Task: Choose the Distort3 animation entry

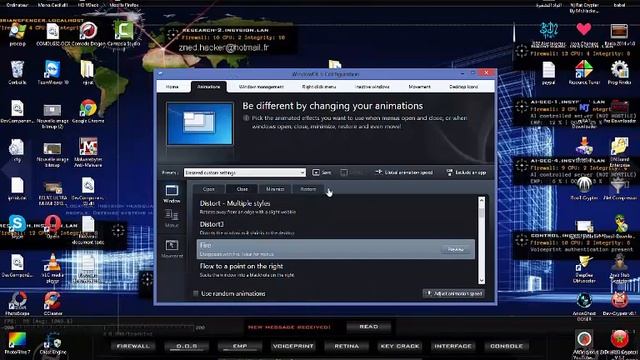Action: point(336,228)
